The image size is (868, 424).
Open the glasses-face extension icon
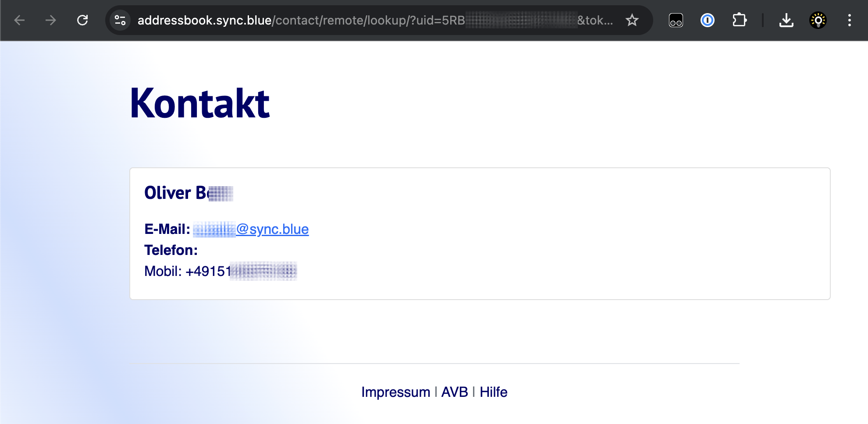point(676,20)
